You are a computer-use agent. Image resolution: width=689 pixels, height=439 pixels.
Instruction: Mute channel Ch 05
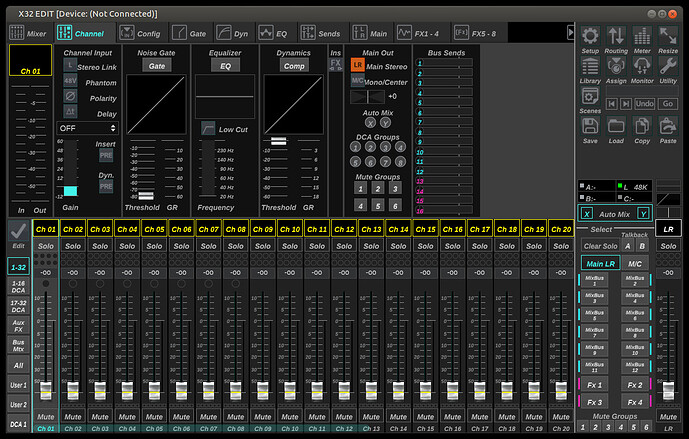[x=154, y=417]
